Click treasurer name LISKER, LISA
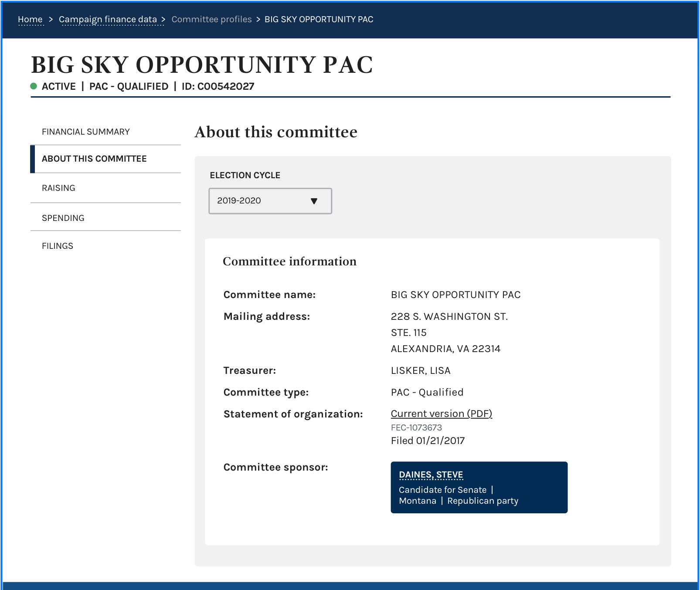Screen dimensions: 700x590 click(x=421, y=370)
